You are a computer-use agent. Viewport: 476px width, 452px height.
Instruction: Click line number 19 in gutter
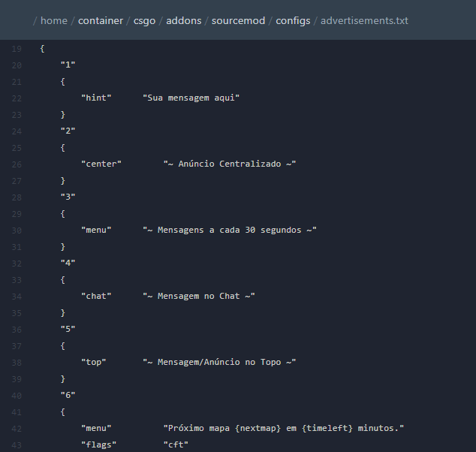[x=17, y=49]
